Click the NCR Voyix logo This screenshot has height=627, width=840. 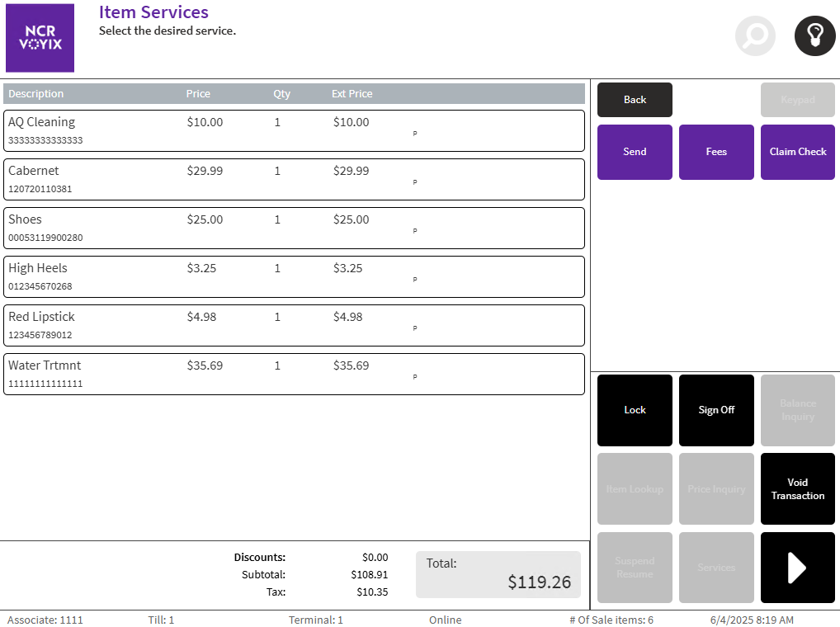pyautogui.click(x=40, y=38)
